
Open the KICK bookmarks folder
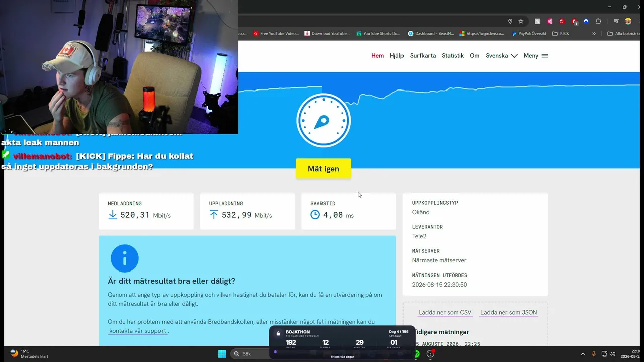click(560, 34)
